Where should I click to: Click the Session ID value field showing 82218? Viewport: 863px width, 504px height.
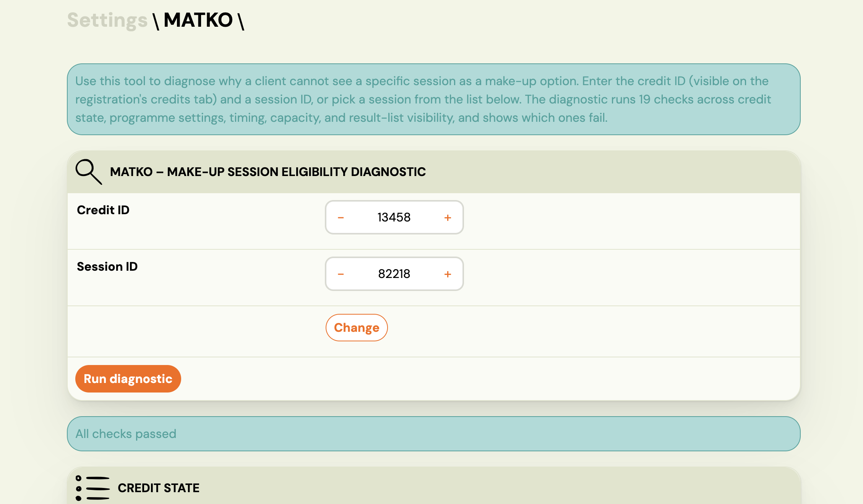coord(394,274)
